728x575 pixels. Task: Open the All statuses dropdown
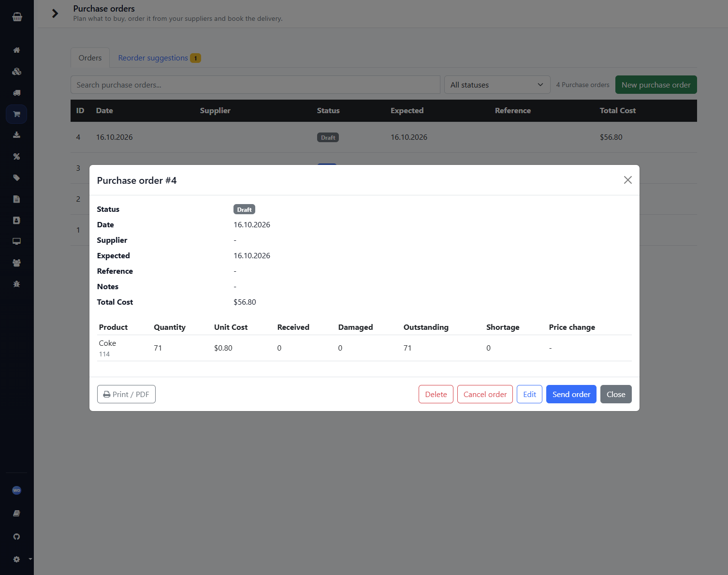tap(497, 85)
